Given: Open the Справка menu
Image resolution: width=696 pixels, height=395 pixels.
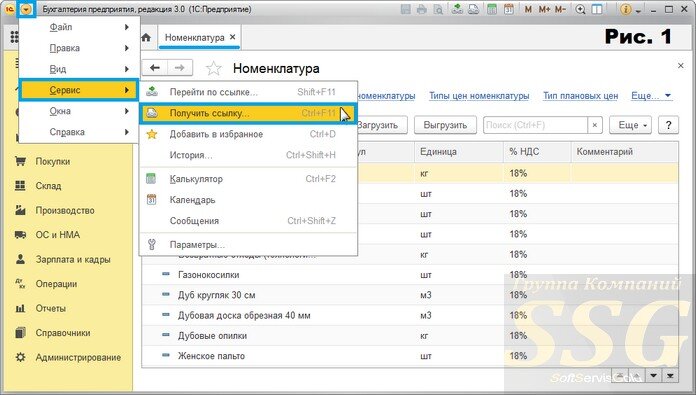Looking at the screenshot, I should [79, 132].
